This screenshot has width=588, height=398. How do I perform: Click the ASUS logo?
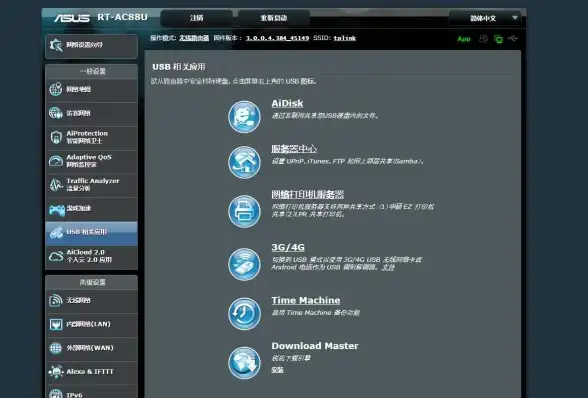tap(72, 18)
